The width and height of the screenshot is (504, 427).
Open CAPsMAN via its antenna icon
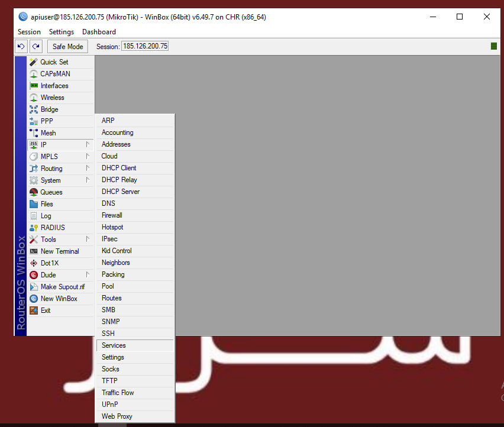34,74
